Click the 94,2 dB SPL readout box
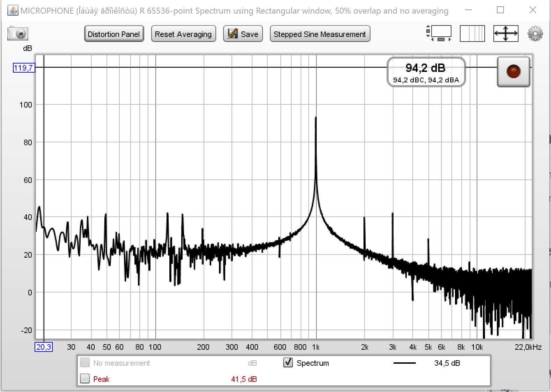 tap(426, 72)
